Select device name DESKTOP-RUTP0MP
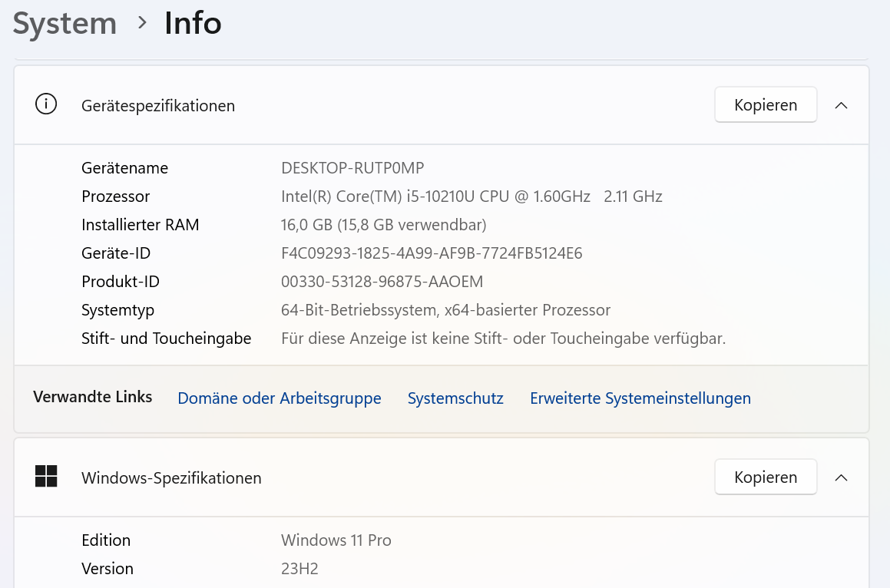 point(352,168)
